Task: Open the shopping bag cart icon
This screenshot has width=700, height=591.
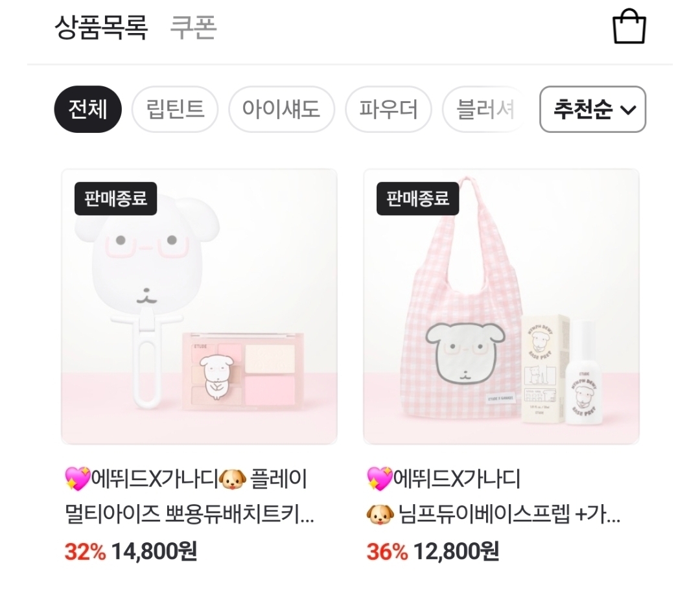Action: [x=629, y=27]
